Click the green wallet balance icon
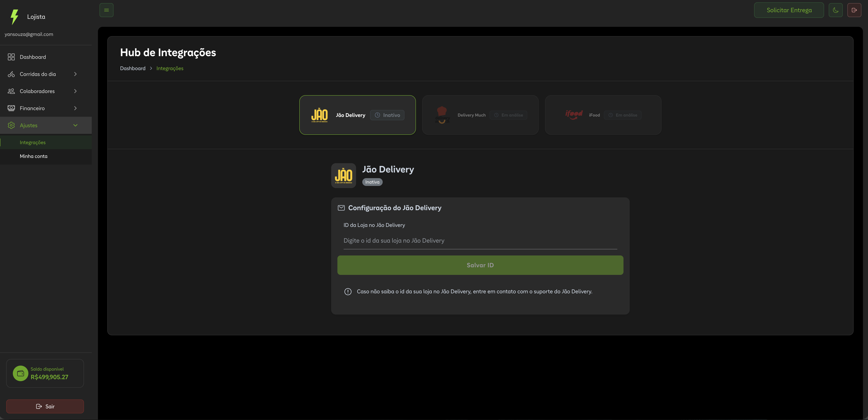868x420 pixels. pyautogui.click(x=21, y=373)
